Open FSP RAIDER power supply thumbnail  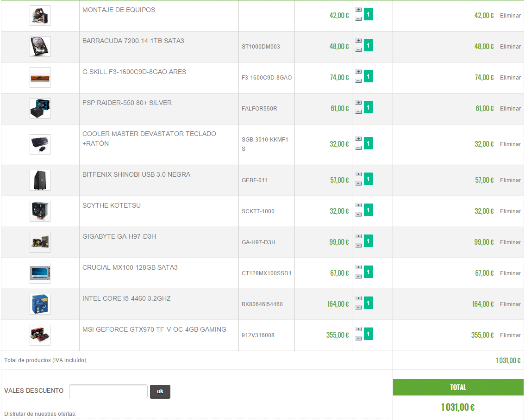pos(40,108)
